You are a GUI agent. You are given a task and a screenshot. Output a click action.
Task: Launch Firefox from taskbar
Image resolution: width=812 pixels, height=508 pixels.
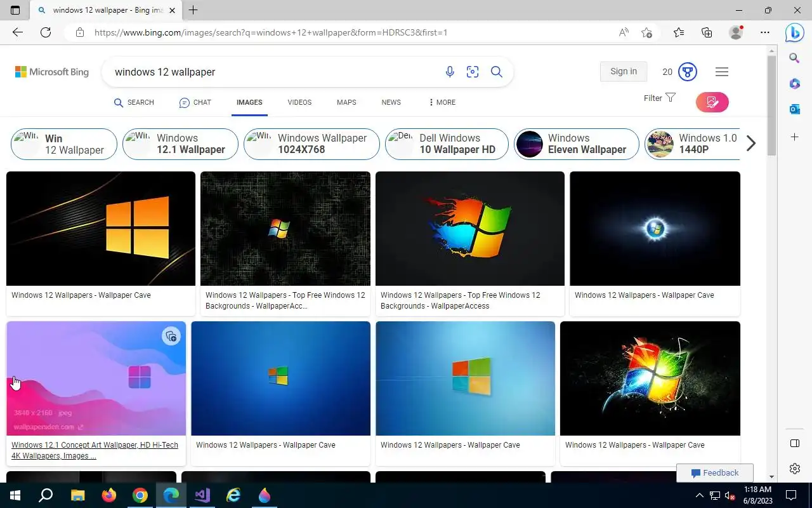pyautogui.click(x=109, y=495)
